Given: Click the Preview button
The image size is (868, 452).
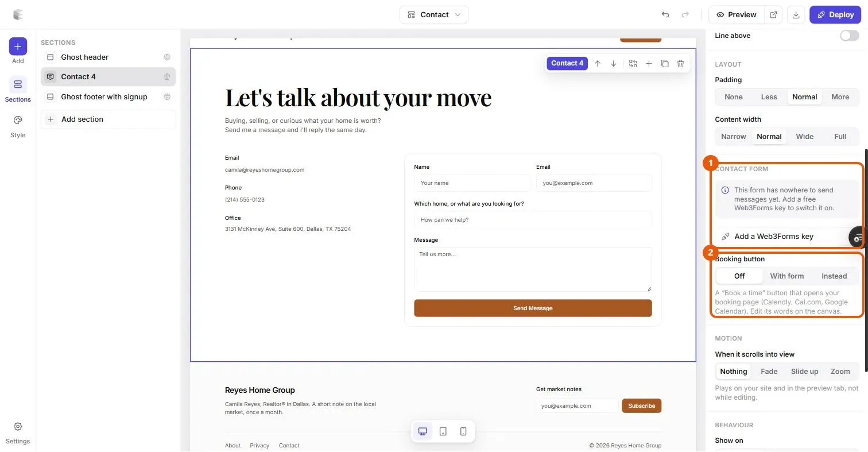Looking at the screenshot, I should [x=737, y=14].
